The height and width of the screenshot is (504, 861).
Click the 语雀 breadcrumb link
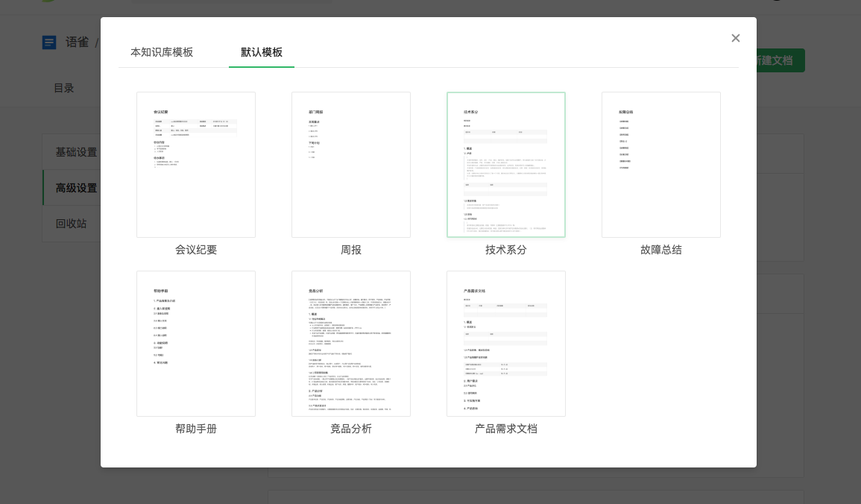pyautogui.click(x=78, y=42)
